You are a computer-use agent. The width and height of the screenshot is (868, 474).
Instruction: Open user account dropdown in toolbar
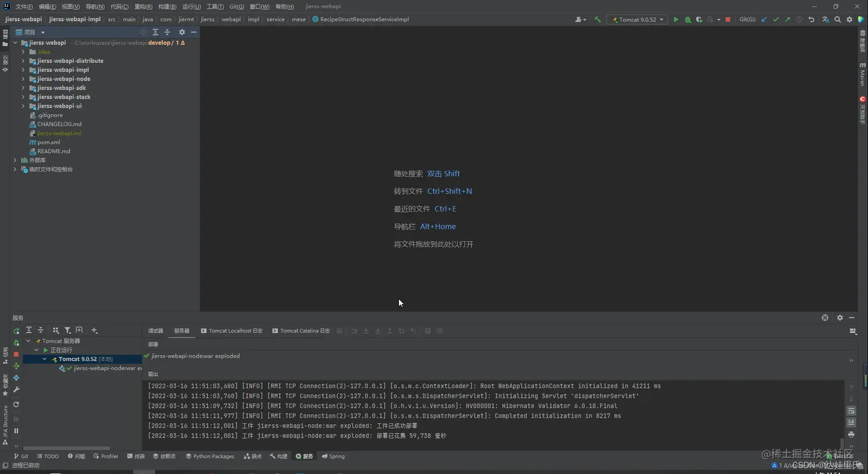(x=580, y=20)
